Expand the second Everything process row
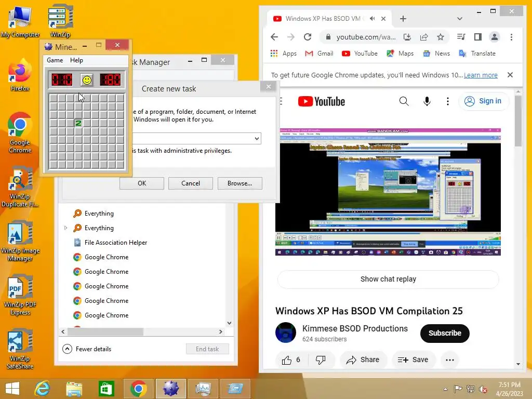532x399 pixels. click(x=66, y=228)
